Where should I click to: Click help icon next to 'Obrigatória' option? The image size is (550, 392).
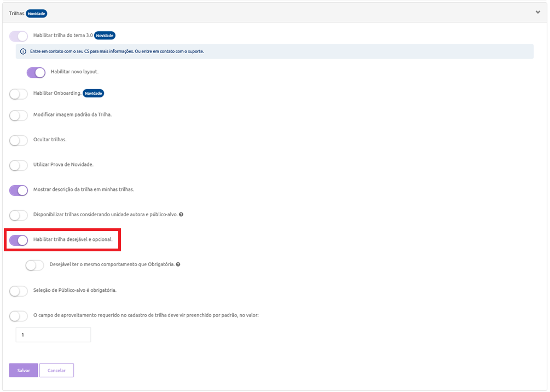coord(178,264)
